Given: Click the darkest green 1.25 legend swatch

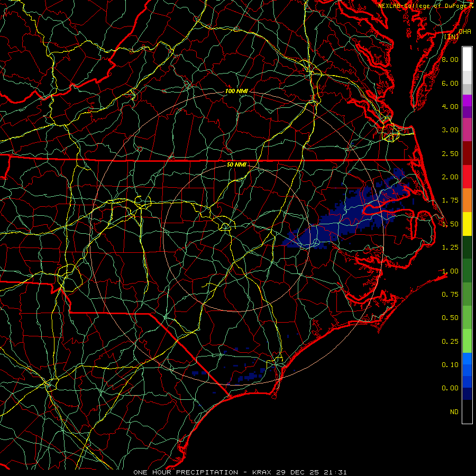Looking at the screenshot, I should pos(467,247).
